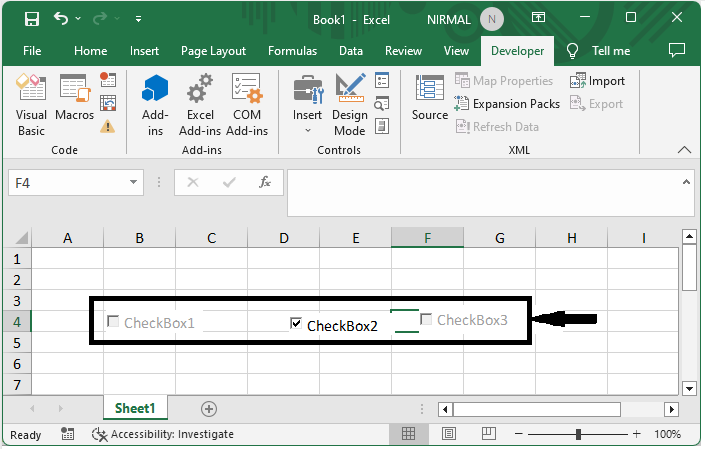Adjust the zoom slider handle
Image resolution: width=705 pixels, height=449 pixels.
click(578, 434)
